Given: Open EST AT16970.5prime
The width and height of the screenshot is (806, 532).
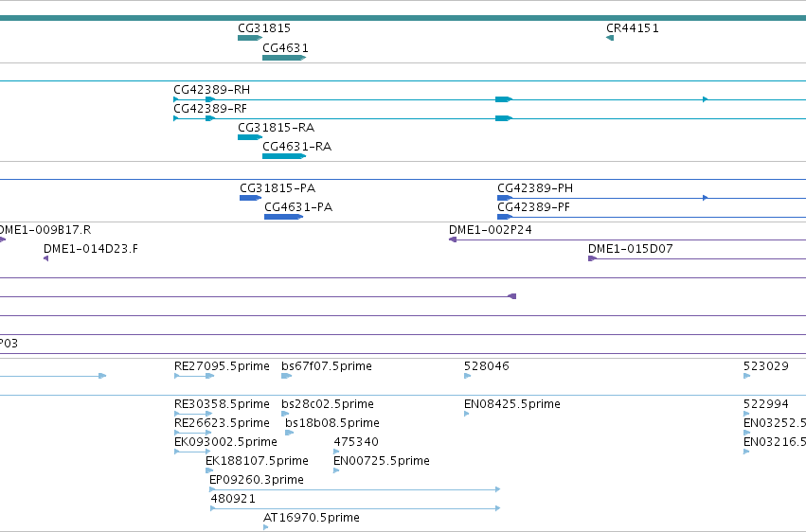Looking at the screenshot, I should 312,519.
